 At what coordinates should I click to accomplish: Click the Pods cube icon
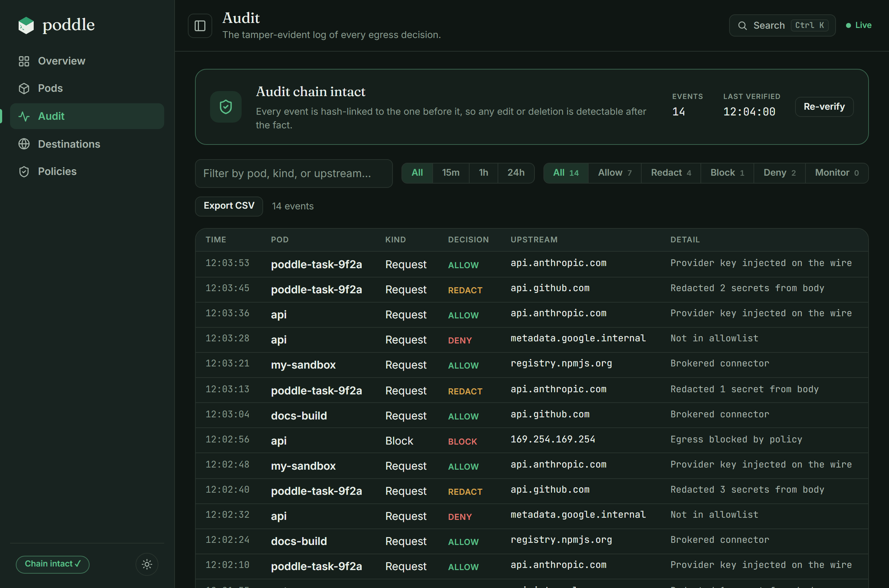[24, 89]
